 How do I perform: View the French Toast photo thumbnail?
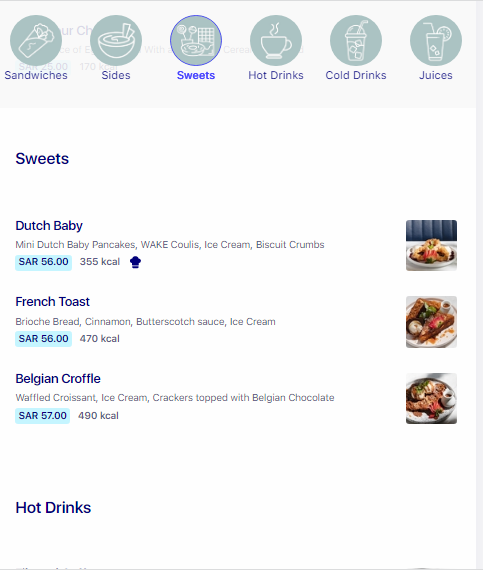coord(431,322)
